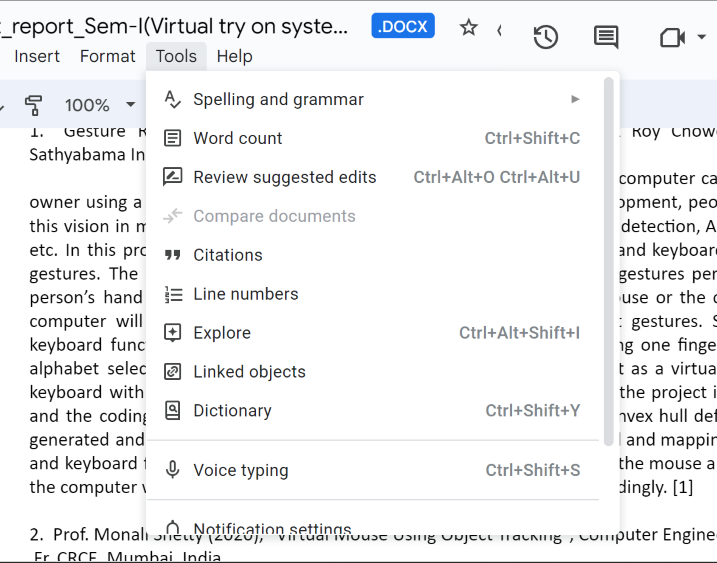
Task: Expand the Spelling and grammar submenu arrow
Action: pyautogui.click(x=575, y=99)
